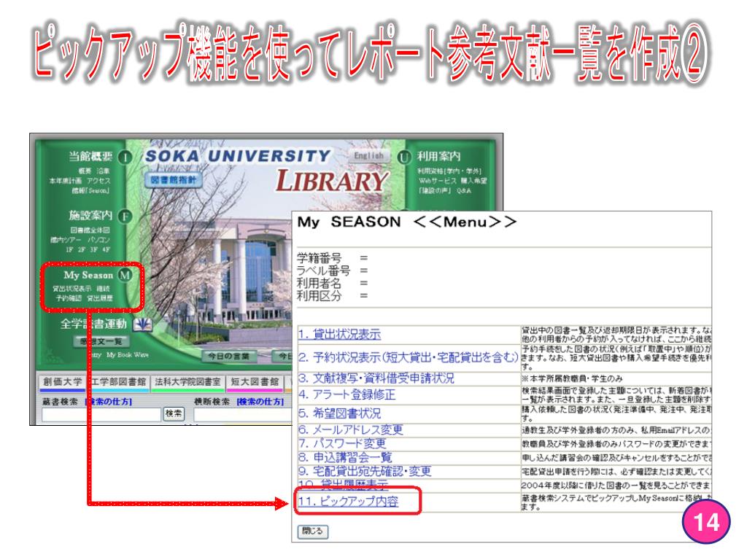Click the round I icon beside 当館概要
The width and height of the screenshot is (747, 560).
pos(125,157)
